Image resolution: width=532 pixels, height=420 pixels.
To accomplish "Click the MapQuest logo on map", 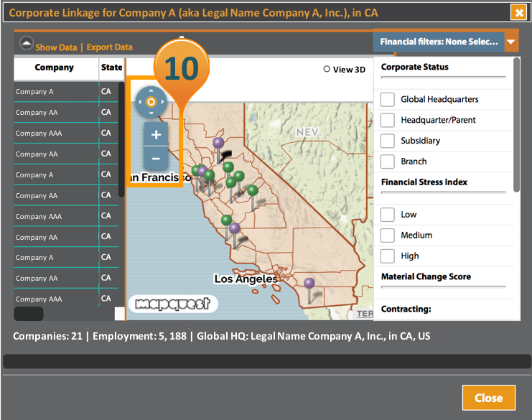I will pyautogui.click(x=173, y=304).
